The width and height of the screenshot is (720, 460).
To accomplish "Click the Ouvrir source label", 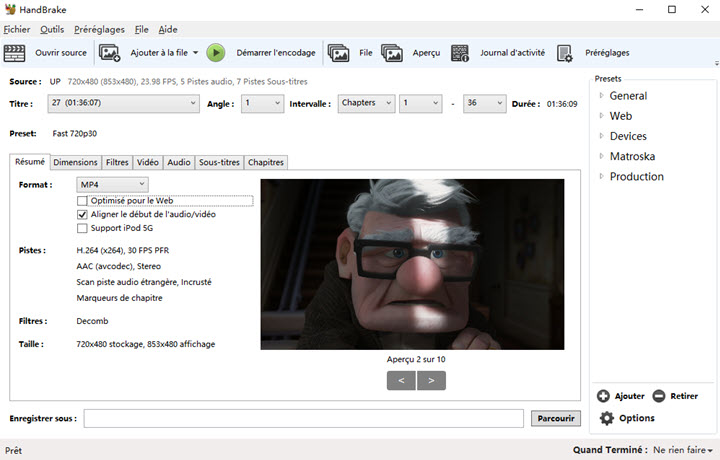I will (61, 53).
